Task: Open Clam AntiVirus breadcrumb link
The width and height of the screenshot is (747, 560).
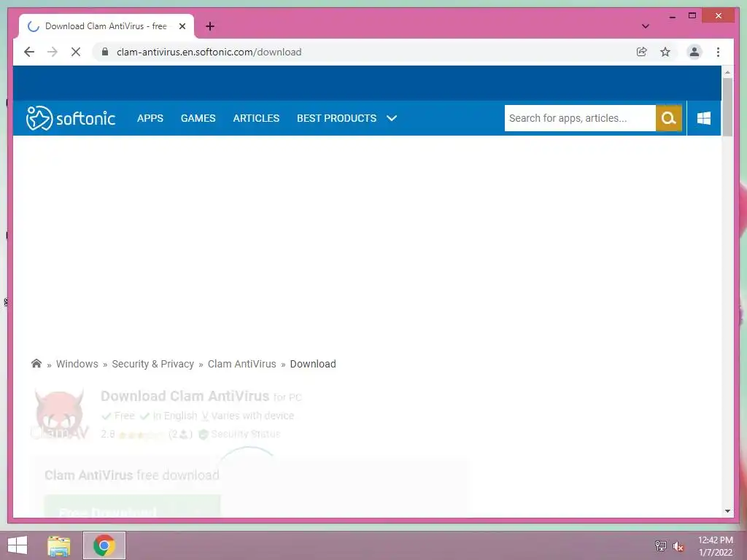Action: (x=242, y=364)
